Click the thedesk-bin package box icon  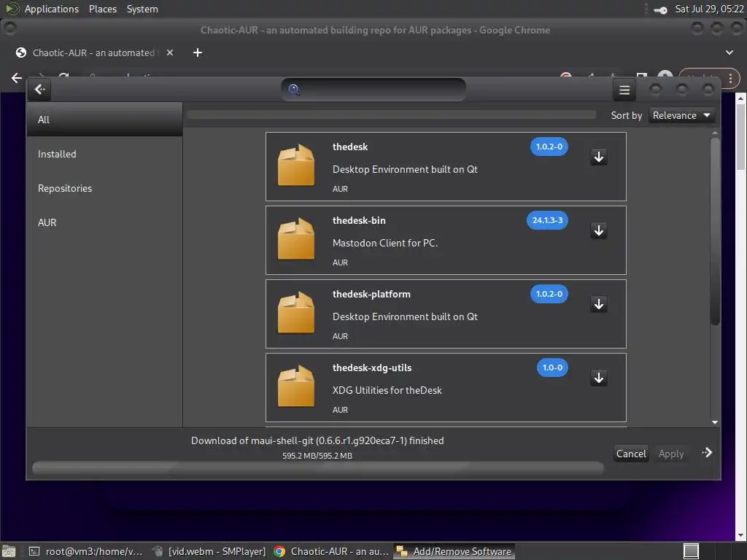point(296,238)
